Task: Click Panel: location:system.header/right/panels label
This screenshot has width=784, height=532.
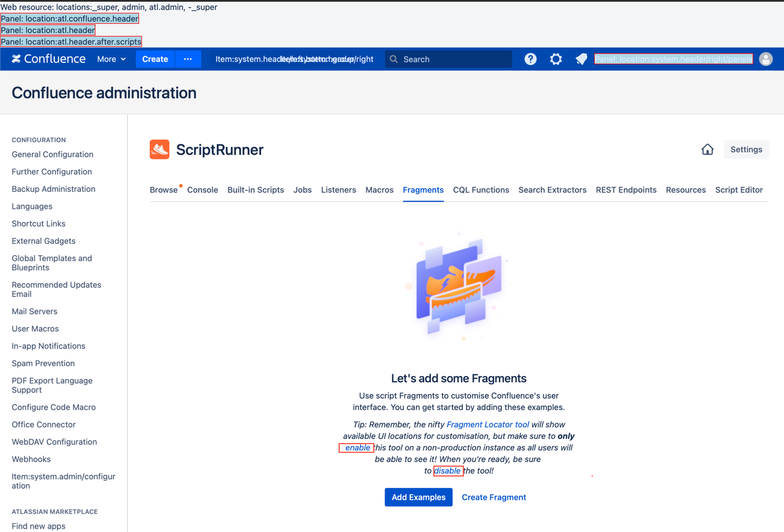Action: [674, 59]
